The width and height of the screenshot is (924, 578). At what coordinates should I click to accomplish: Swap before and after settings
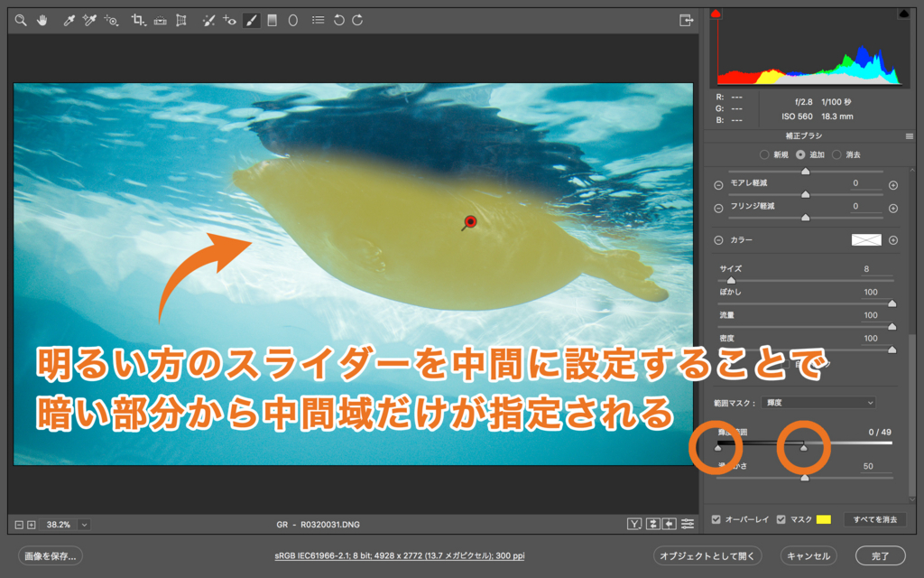(x=653, y=524)
